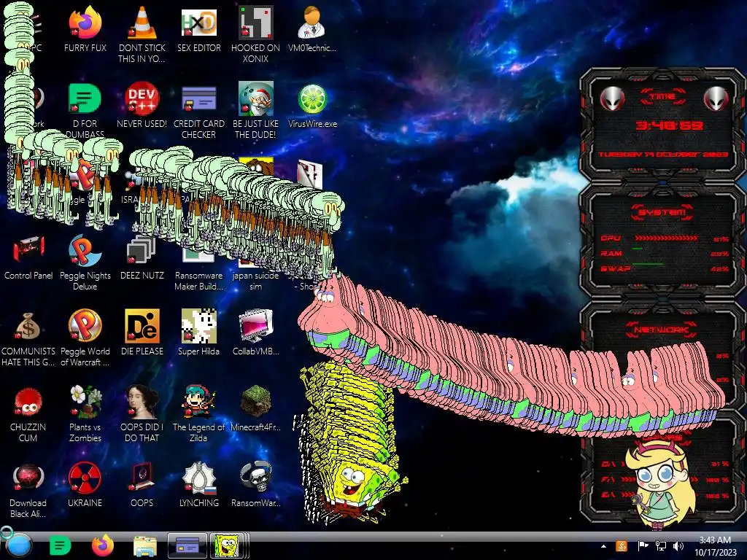
Task: Click the red 3:48:59 clock readout
Action: [x=669, y=125]
